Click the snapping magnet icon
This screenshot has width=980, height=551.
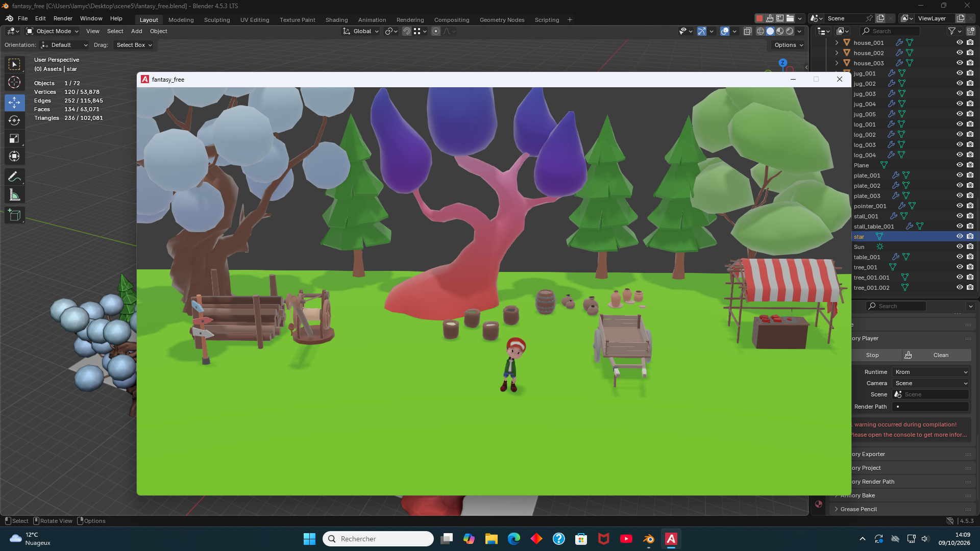(407, 31)
